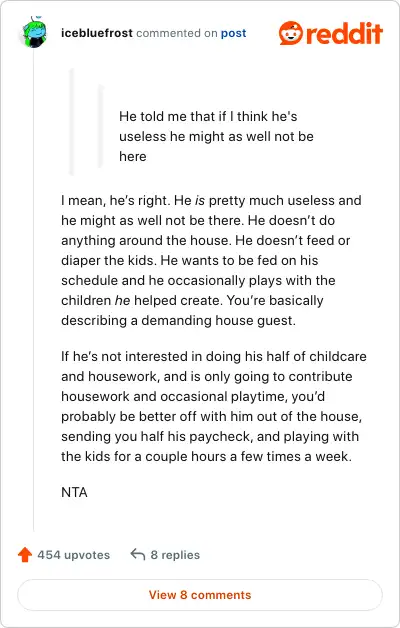The image size is (400, 628).
Task: Click the reply arrow icon
Action: pos(138,554)
